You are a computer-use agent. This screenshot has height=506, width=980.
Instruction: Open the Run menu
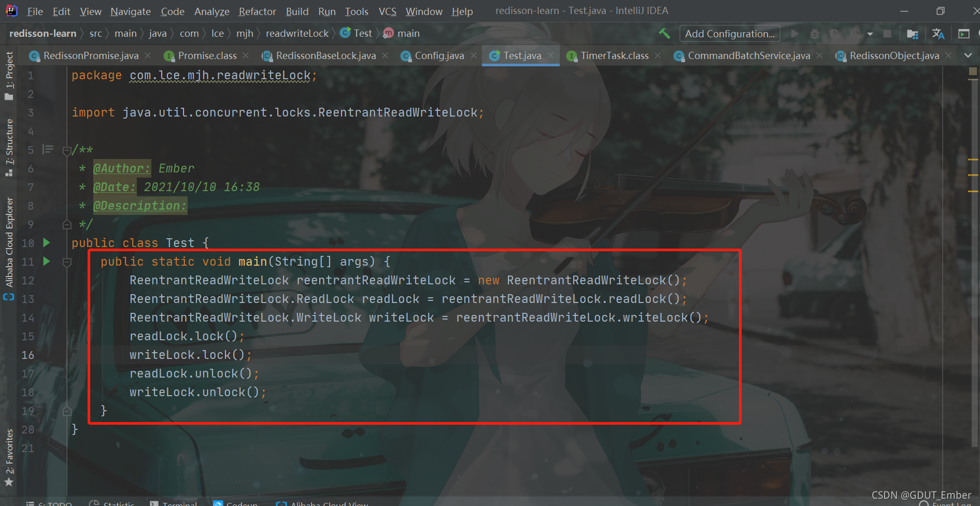326,11
